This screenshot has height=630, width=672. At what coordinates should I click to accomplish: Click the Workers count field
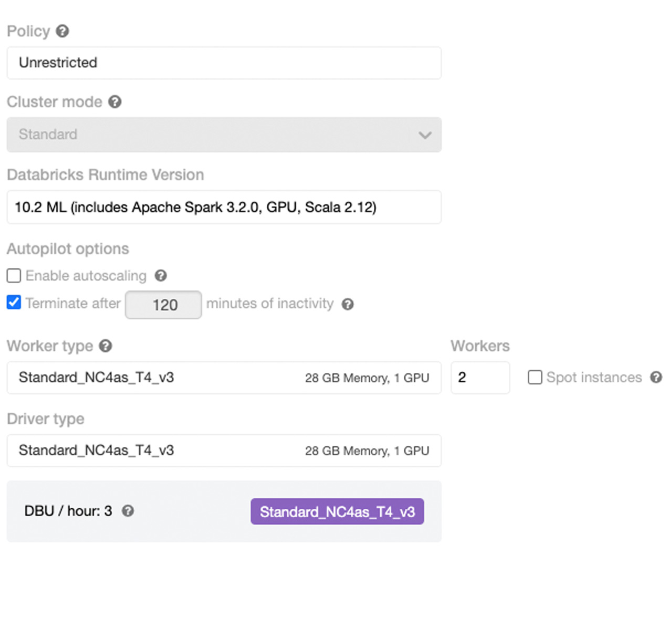[x=480, y=377]
